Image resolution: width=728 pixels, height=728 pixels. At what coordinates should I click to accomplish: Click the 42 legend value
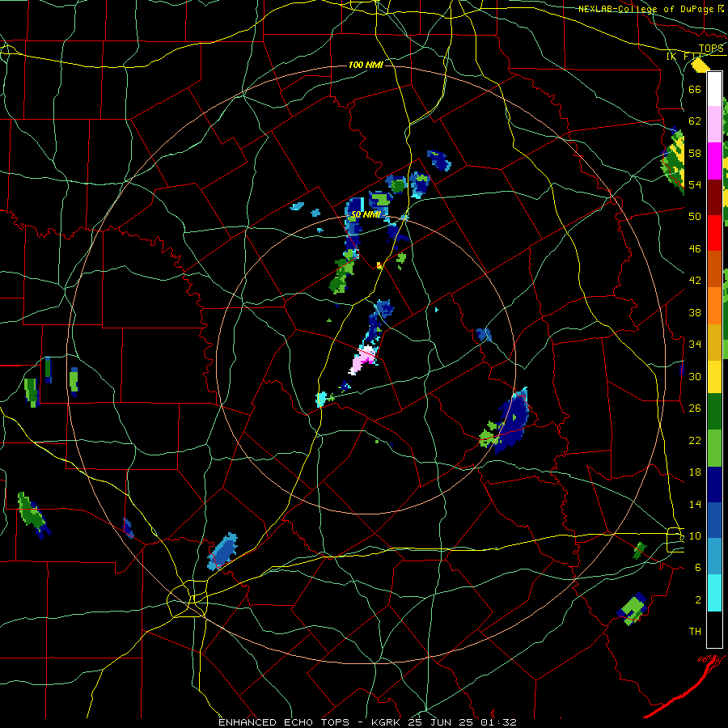695,281
